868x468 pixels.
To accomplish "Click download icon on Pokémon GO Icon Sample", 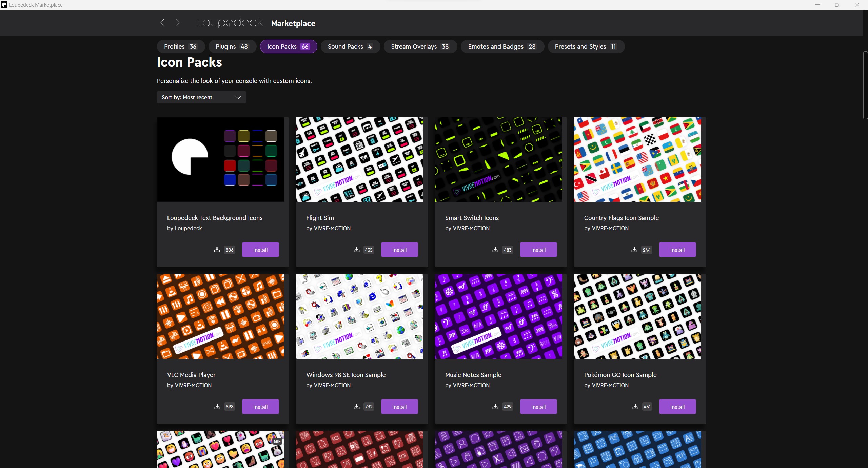I will pos(635,407).
